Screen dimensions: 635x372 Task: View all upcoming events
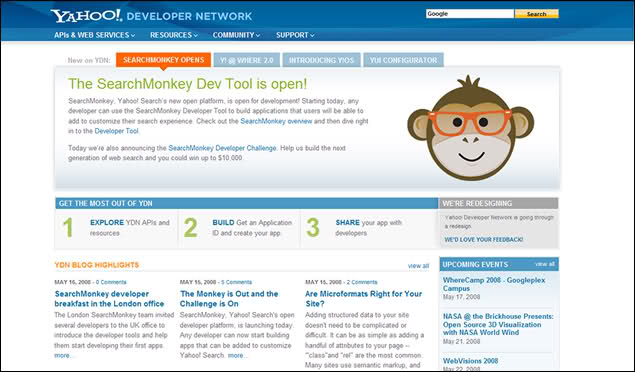(x=545, y=264)
